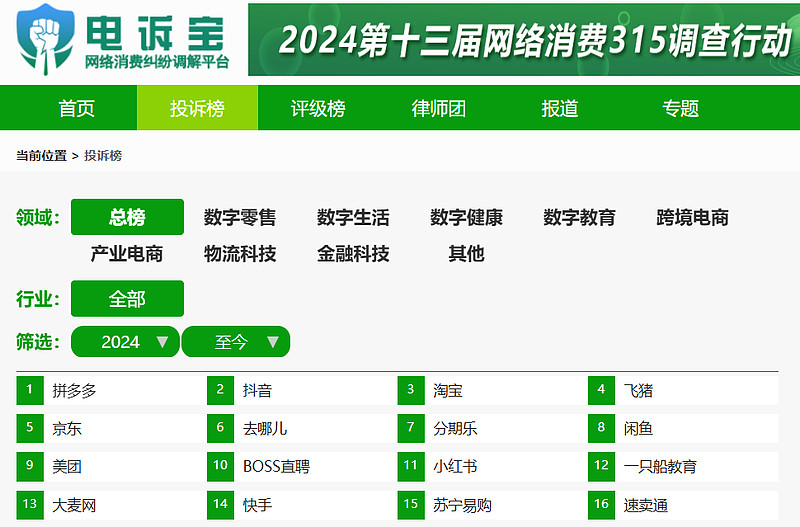Open 分期乐 ranked number 7

(455, 429)
